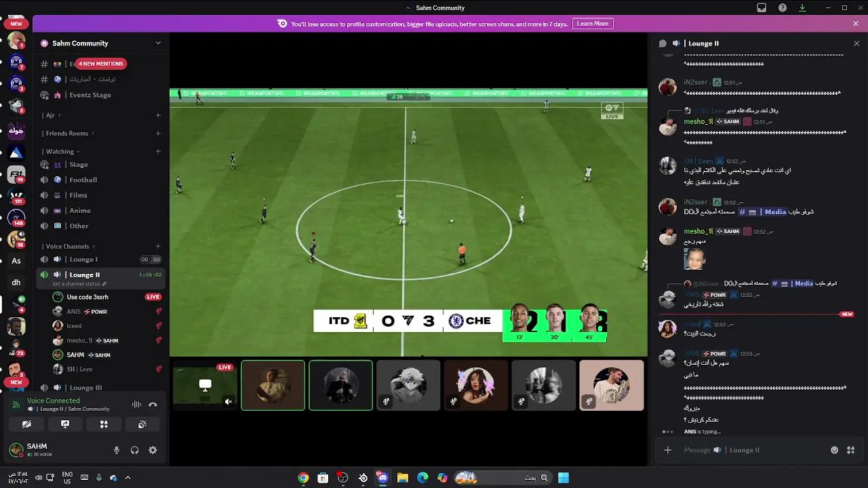Disconnect from voice with hang-up icon
Image resolution: width=868 pixels, height=488 pixels.
click(x=153, y=405)
